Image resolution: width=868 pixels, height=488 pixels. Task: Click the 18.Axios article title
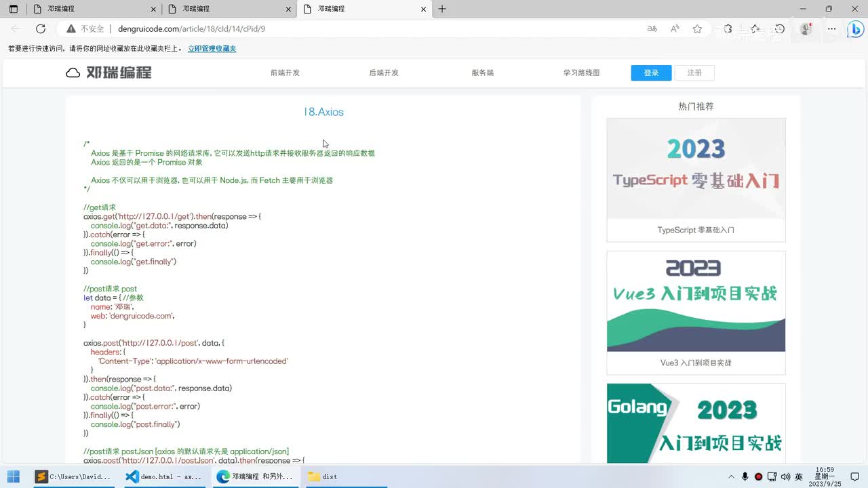(x=323, y=112)
